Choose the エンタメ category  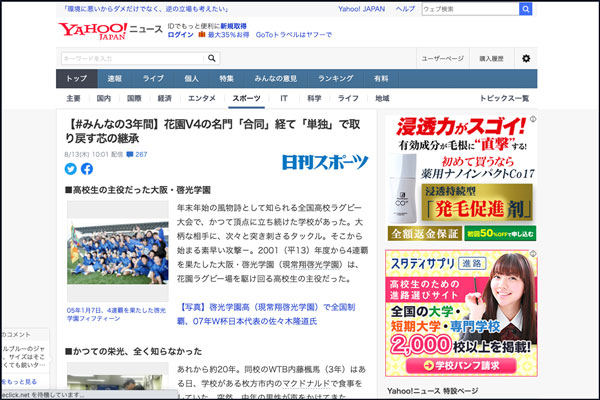[x=201, y=99]
